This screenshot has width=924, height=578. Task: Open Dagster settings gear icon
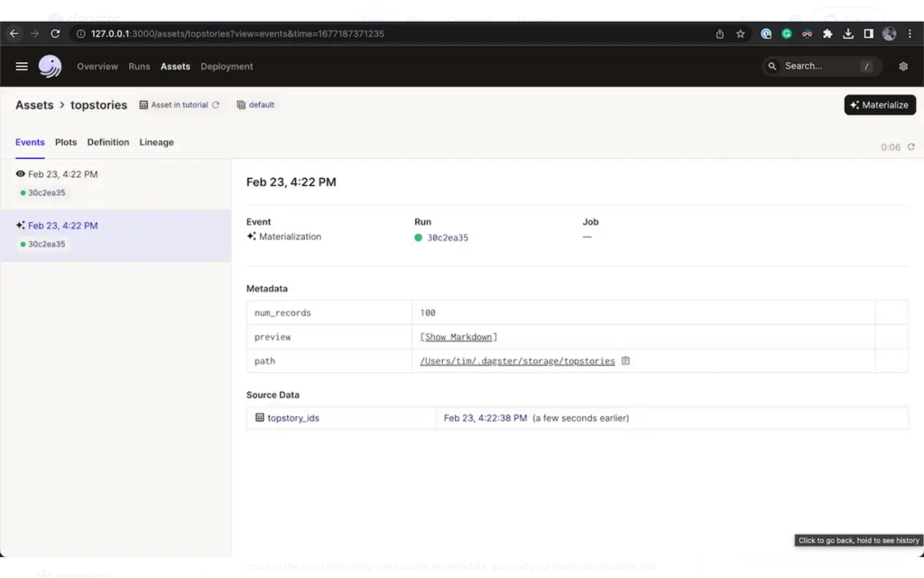[x=903, y=66]
